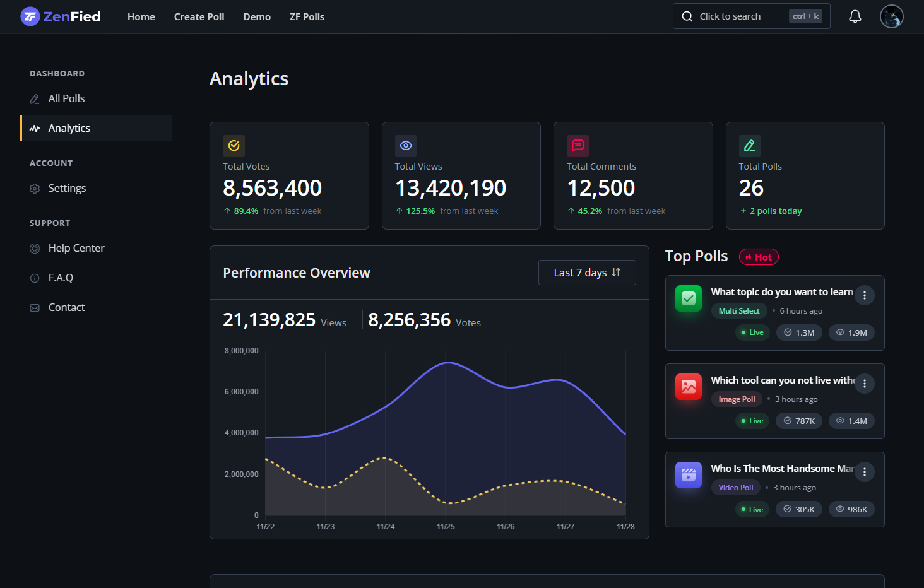Open options menu for the learn topic poll
The height and width of the screenshot is (588, 924).
click(865, 295)
